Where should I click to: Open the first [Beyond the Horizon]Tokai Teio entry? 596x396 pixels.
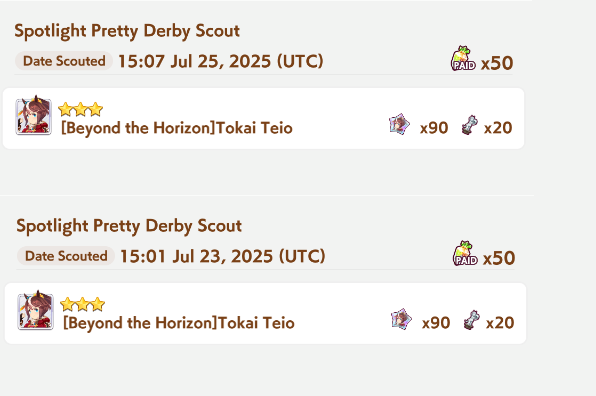click(x=263, y=118)
